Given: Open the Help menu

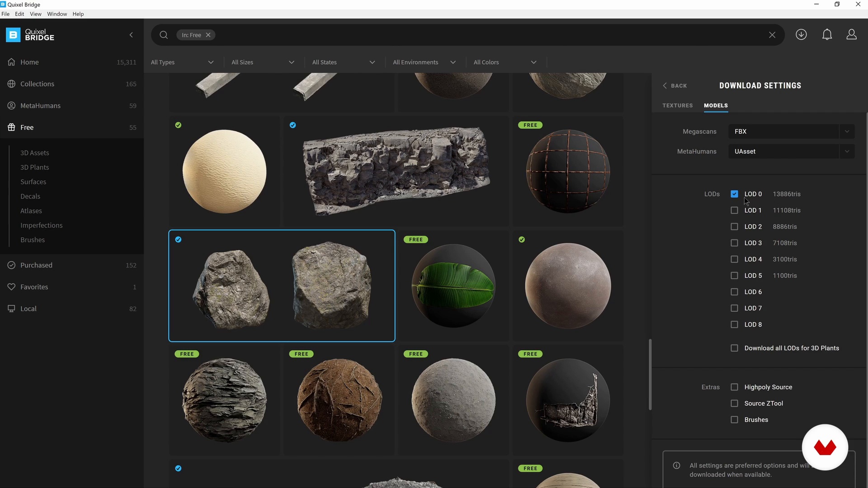Looking at the screenshot, I should click(78, 14).
